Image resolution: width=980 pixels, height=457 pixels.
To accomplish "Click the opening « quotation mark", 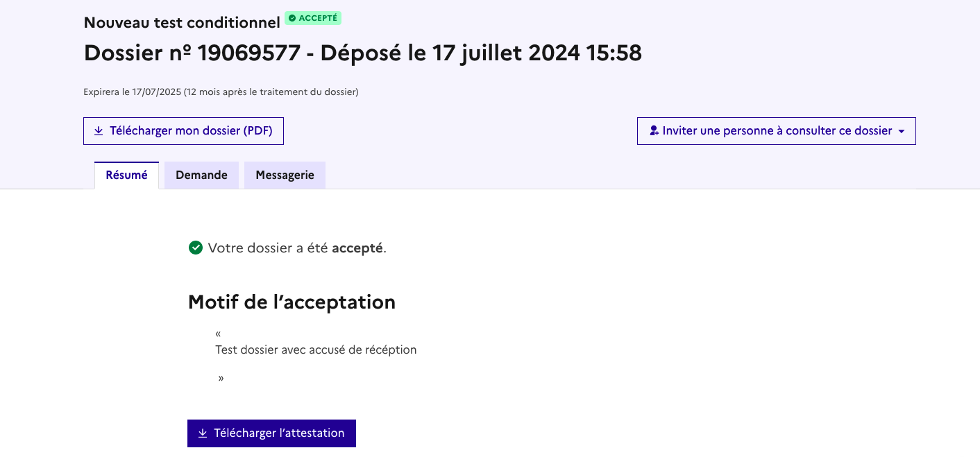I will point(218,334).
